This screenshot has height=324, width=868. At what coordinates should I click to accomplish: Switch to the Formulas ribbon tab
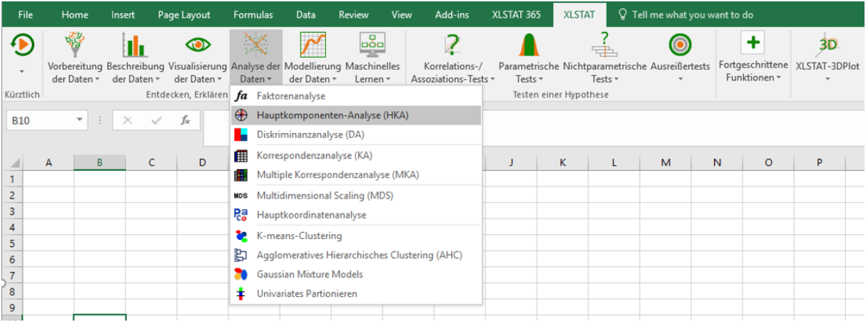point(253,15)
